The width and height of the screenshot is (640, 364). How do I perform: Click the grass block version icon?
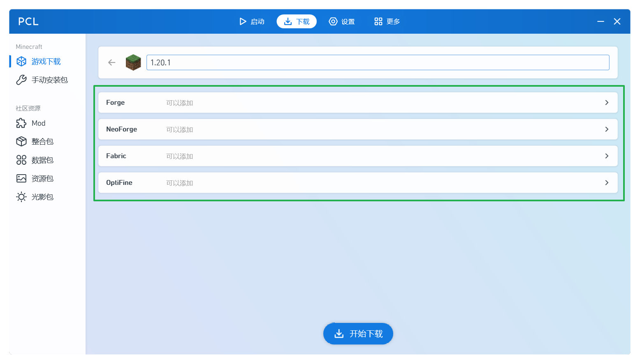(133, 62)
